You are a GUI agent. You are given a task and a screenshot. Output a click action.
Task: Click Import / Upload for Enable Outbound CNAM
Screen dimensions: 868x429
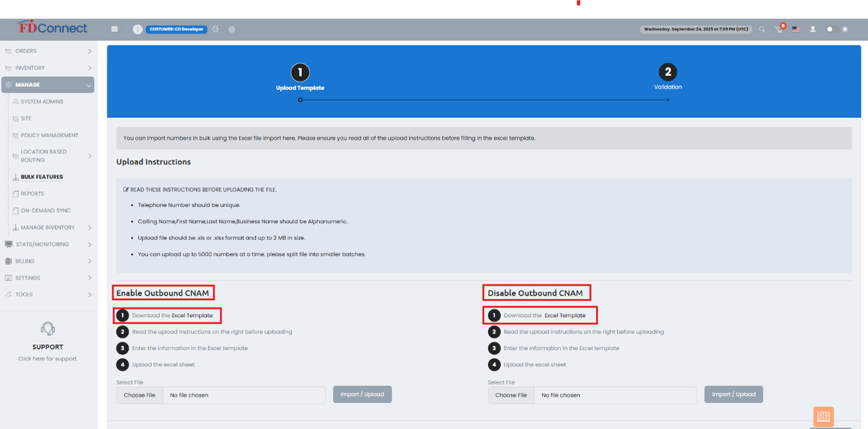[362, 394]
